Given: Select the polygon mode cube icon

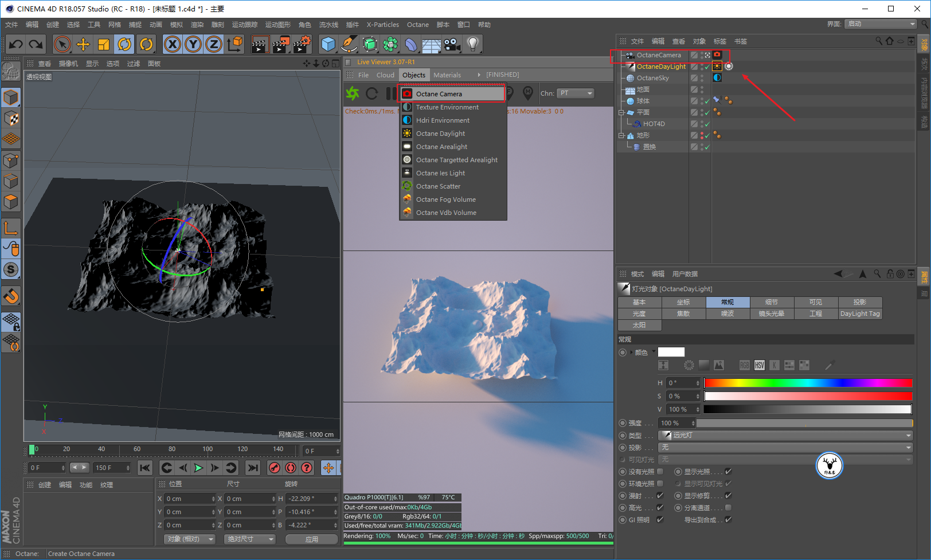Looking at the screenshot, I should point(11,202).
